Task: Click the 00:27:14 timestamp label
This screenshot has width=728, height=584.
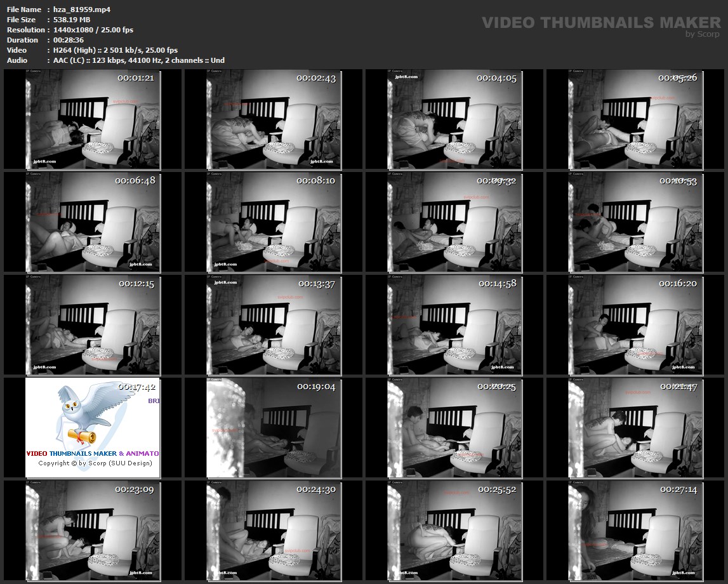Action: pos(678,489)
